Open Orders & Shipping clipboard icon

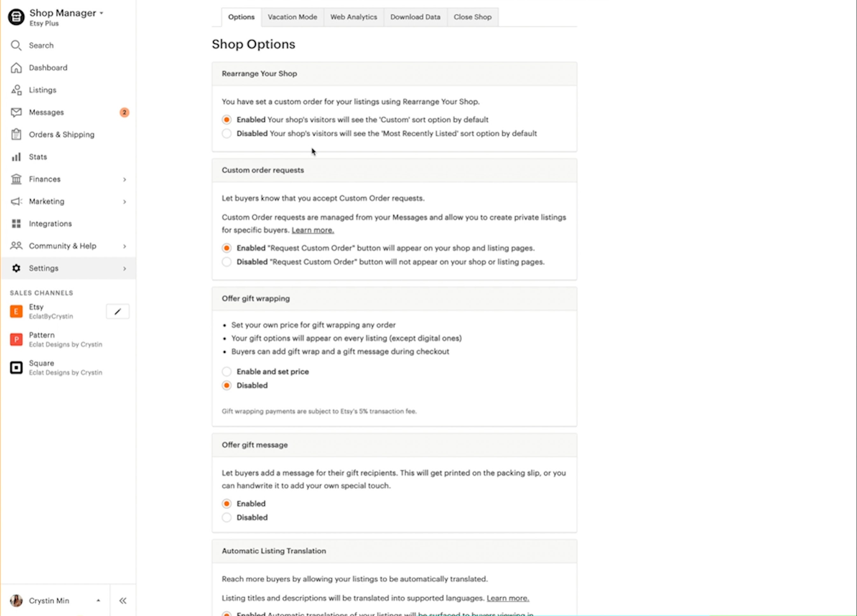pos(16,135)
